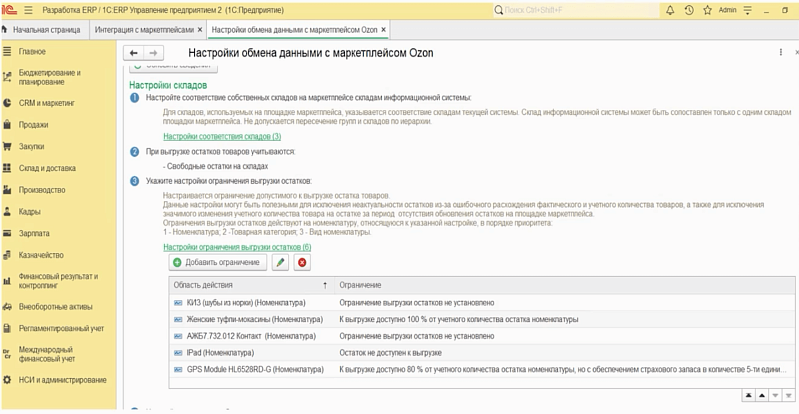Image resolution: width=799 pixels, height=414 pixels.
Task: Open favorites star icon
Action: click(x=707, y=10)
